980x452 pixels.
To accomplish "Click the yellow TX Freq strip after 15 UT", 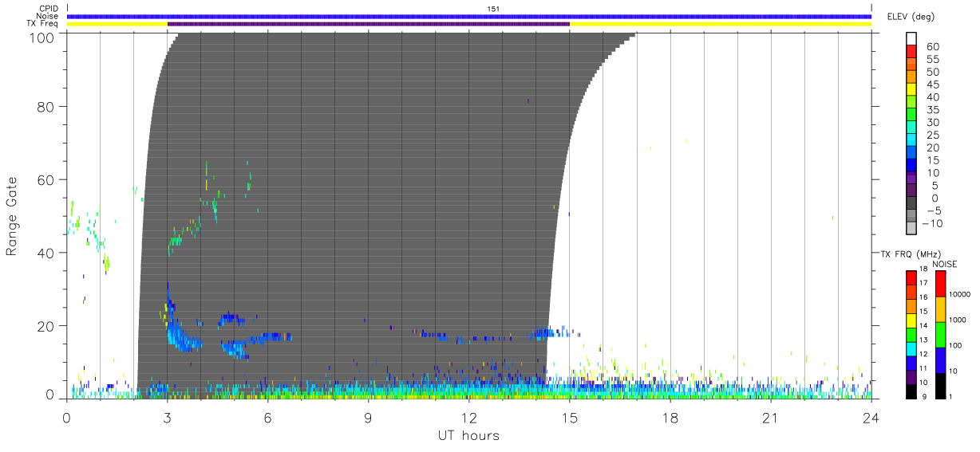I will [x=721, y=24].
